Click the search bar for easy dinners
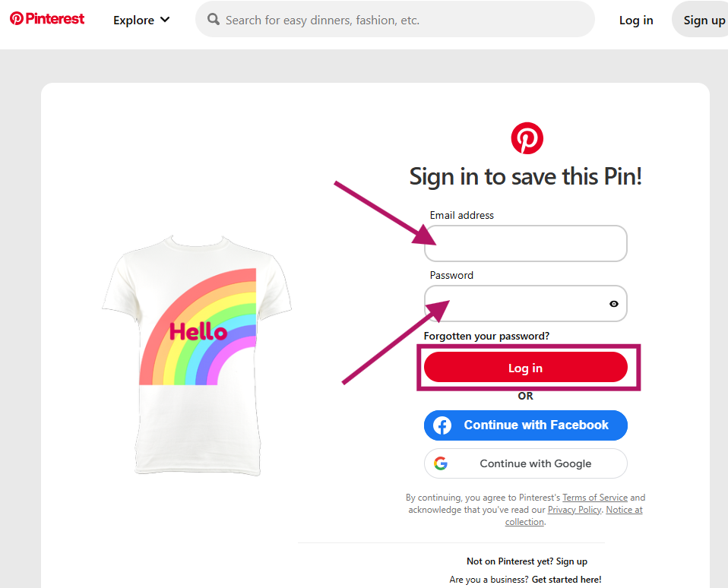The image size is (728, 588). coord(403,20)
